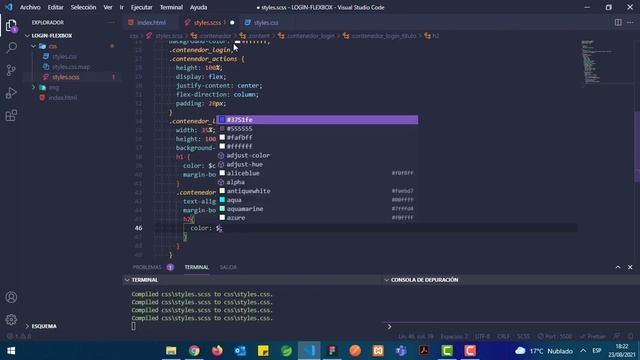Viewport: 640px width, 360px height.
Task: Click the Prettier status bar item
Action: coord(593,336)
